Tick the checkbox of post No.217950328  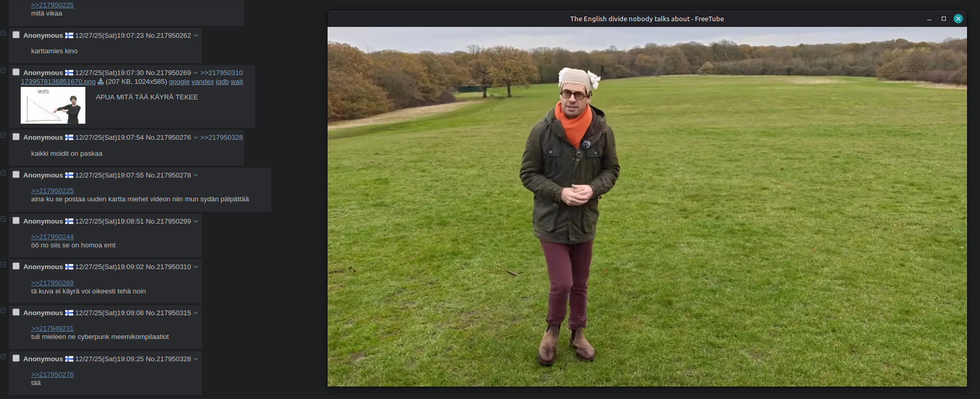point(16,358)
